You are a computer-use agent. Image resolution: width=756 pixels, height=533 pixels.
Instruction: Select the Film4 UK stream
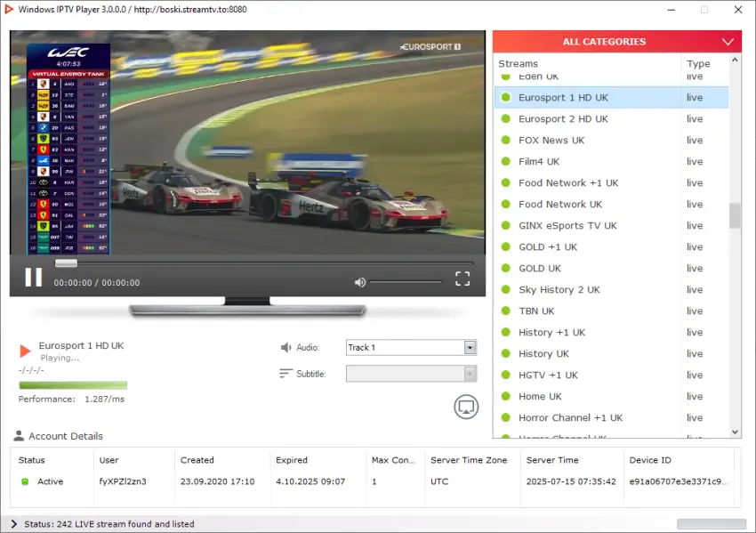point(611,161)
